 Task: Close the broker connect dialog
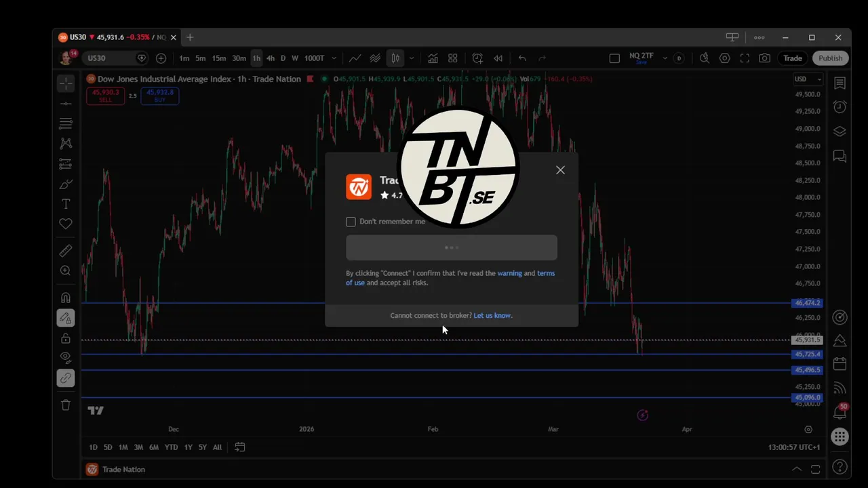click(560, 170)
